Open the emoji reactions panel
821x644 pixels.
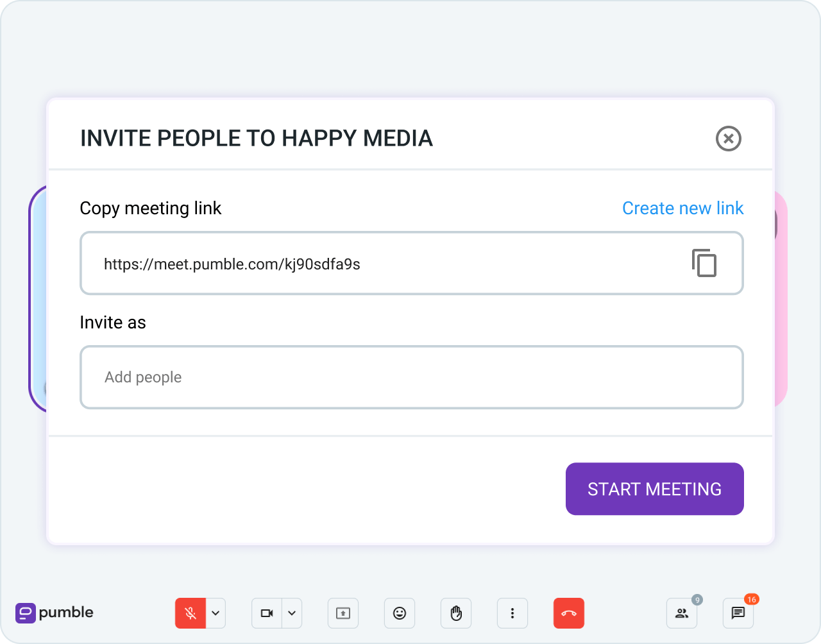[x=400, y=613]
